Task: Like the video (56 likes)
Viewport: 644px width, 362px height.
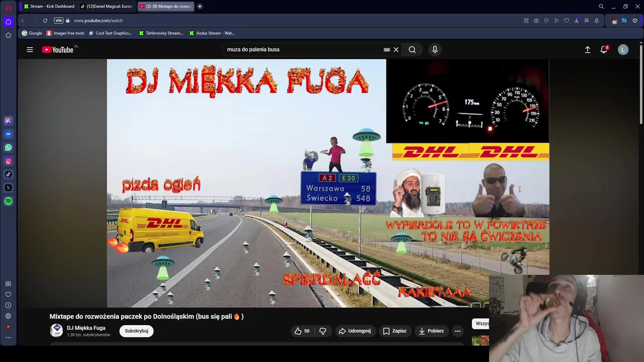Action: (x=302, y=331)
